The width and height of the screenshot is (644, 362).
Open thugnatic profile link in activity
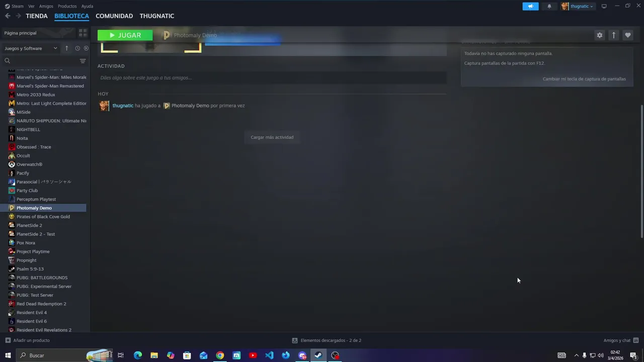click(x=123, y=106)
